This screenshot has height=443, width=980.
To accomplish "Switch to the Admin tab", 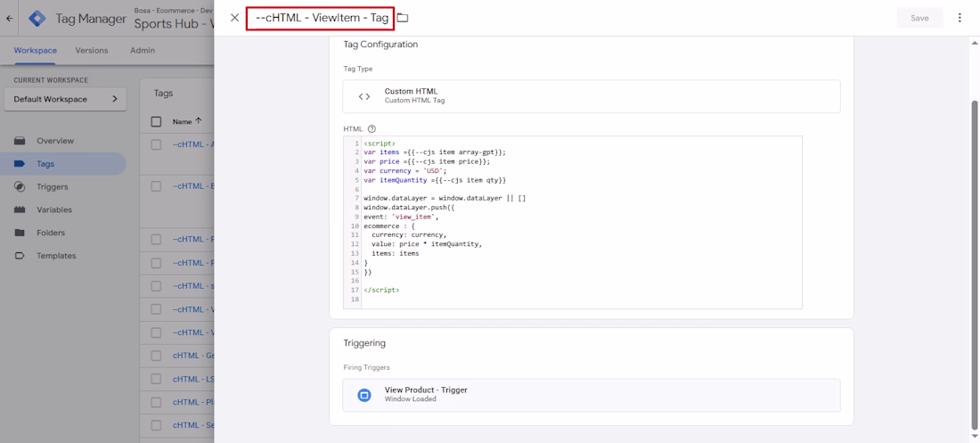I will 143,51.
